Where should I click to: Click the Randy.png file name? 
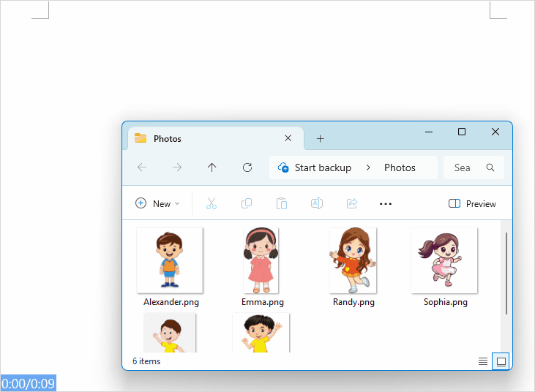pyautogui.click(x=353, y=302)
